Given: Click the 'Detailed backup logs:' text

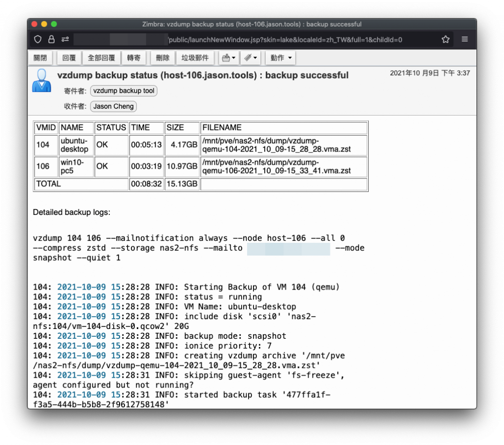Looking at the screenshot, I should coord(71,212).
